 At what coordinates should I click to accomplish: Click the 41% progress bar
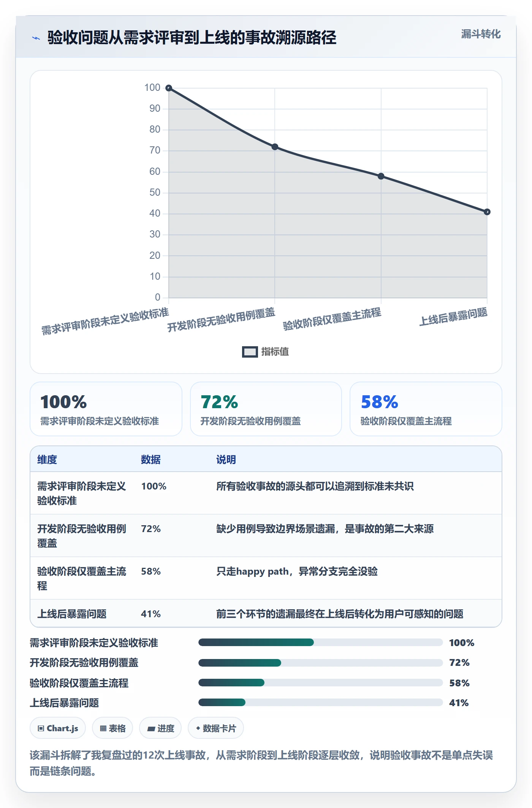pyautogui.click(x=320, y=702)
